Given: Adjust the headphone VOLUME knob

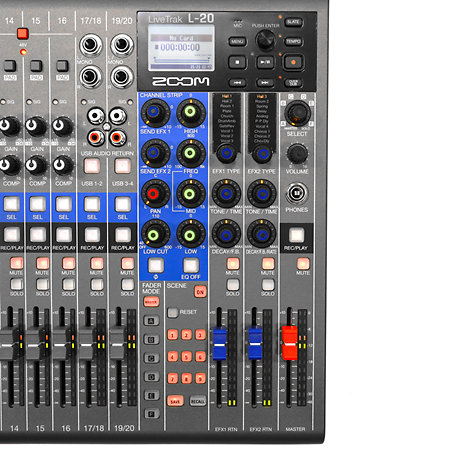Looking at the screenshot, I should [x=297, y=154].
